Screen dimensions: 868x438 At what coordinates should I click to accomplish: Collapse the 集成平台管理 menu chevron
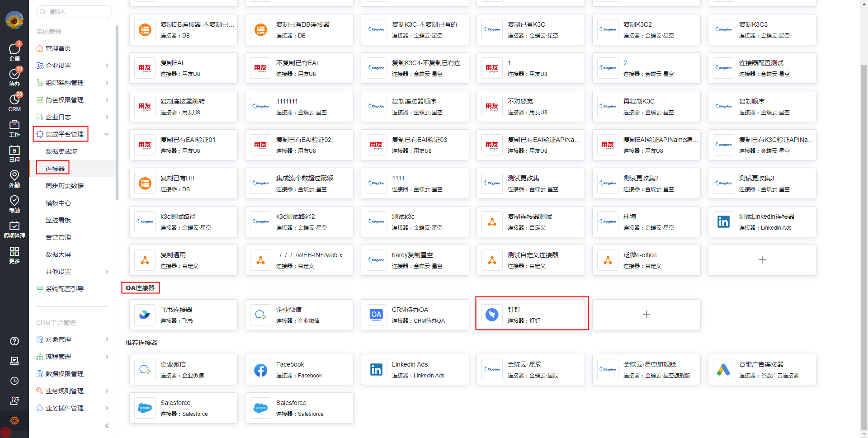pos(107,134)
